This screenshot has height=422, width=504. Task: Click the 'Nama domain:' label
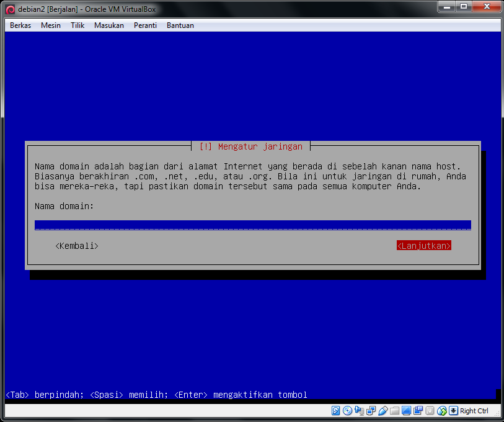[64, 206]
